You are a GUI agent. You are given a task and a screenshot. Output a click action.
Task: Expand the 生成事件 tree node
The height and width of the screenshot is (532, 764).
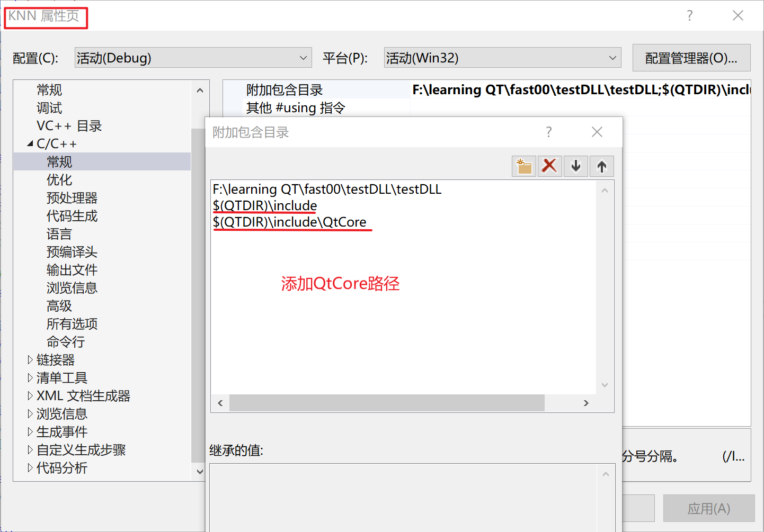[x=30, y=431]
